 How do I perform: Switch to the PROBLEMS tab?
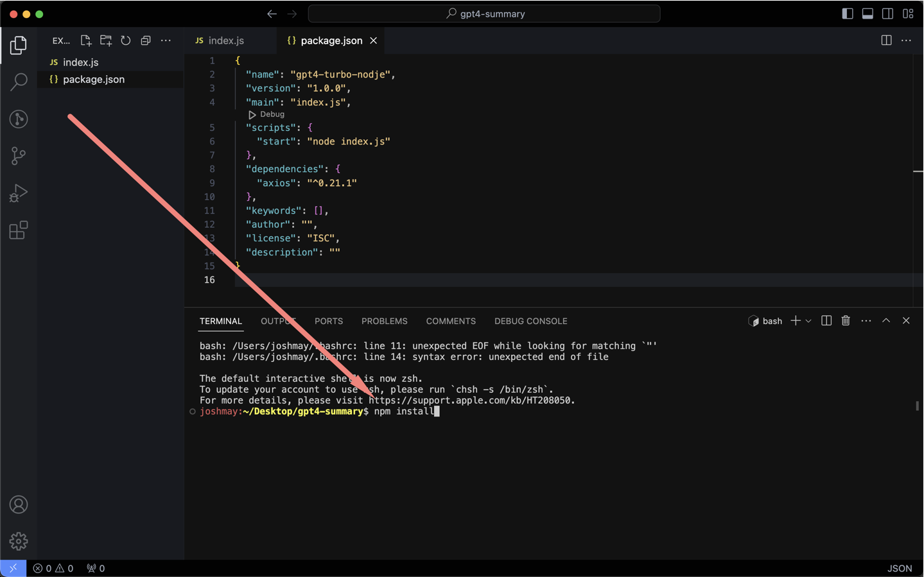point(385,321)
